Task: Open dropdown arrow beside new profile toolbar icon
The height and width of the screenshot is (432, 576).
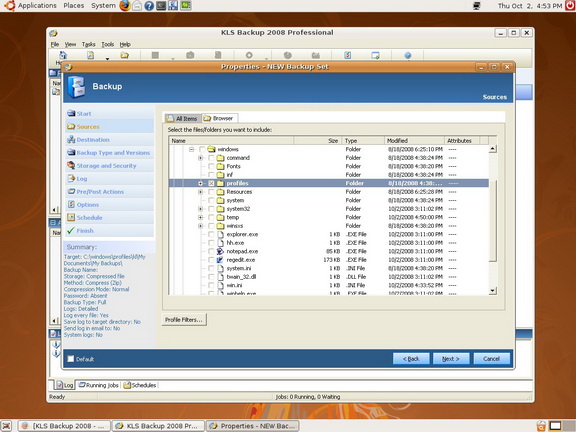Action: coord(107,58)
